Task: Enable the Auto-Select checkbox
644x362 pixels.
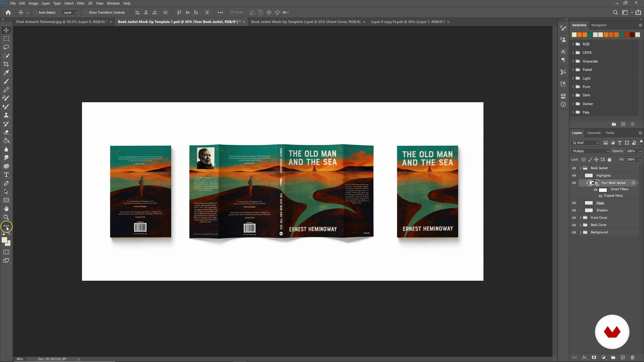Action: [35, 13]
